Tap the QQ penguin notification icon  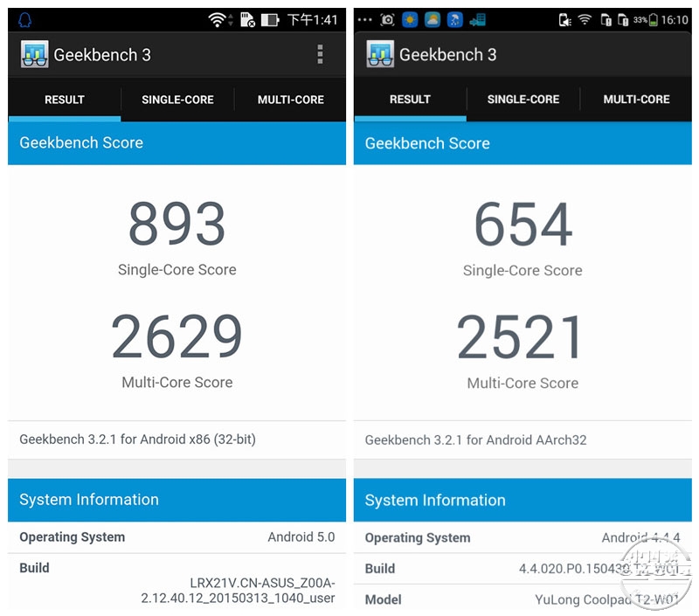pos(24,20)
